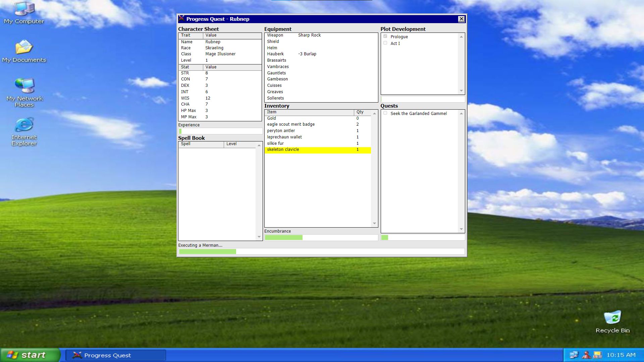Click Plot Development scroll down arrow
The height and width of the screenshot is (362, 644).
[461, 91]
